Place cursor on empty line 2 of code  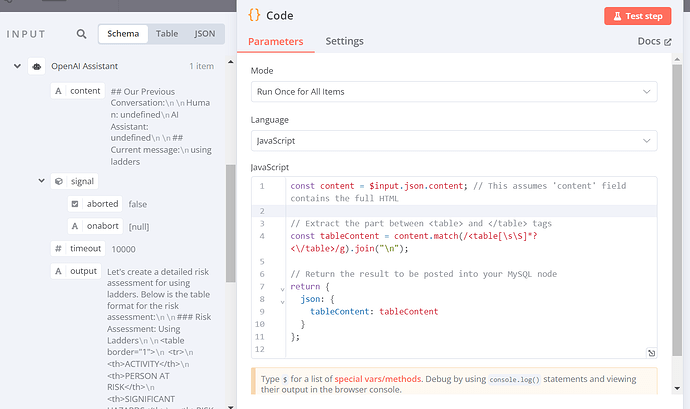click(x=471, y=211)
